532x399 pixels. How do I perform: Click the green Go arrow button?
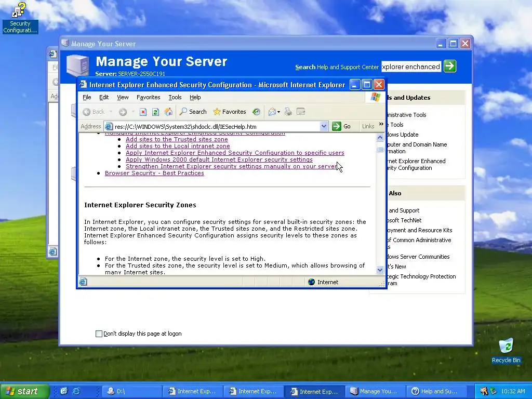[336, 126]
